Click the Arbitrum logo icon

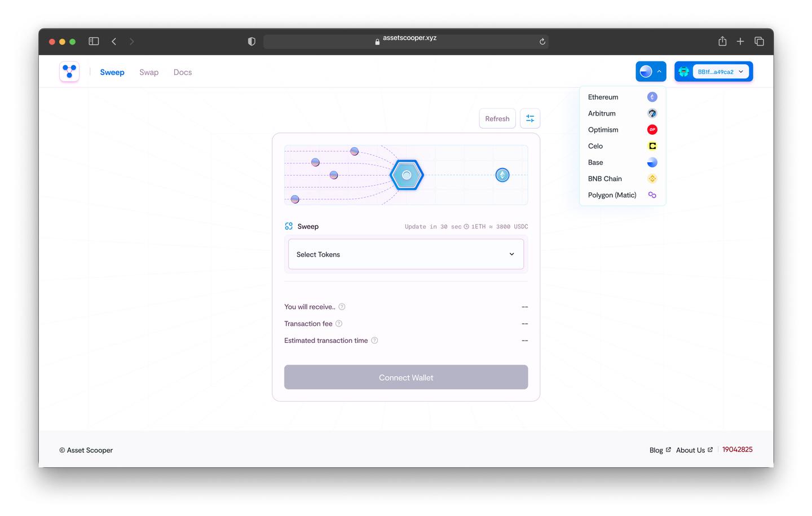pyautogui.click(x=652, y=113)
